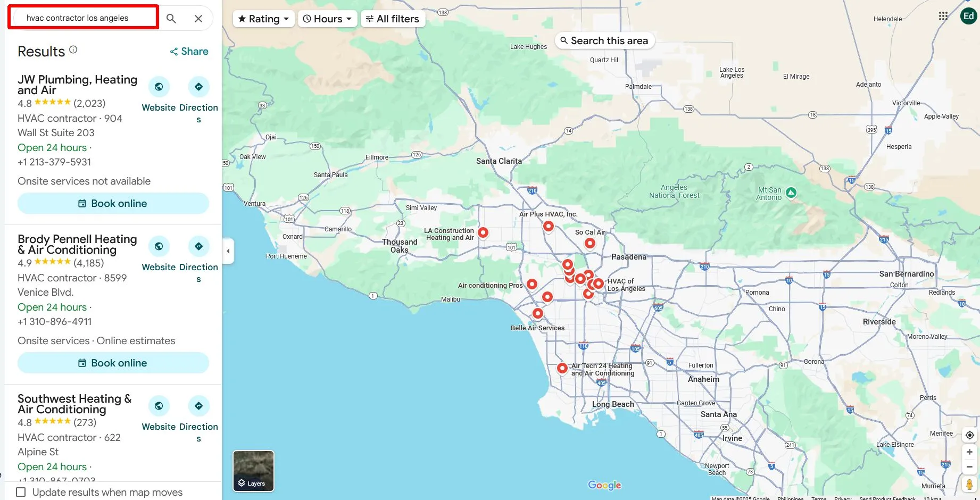The width and height of the screenshot is (980, 500).
Task: Click the Irvine map label
Action: [x=732, y=438]
